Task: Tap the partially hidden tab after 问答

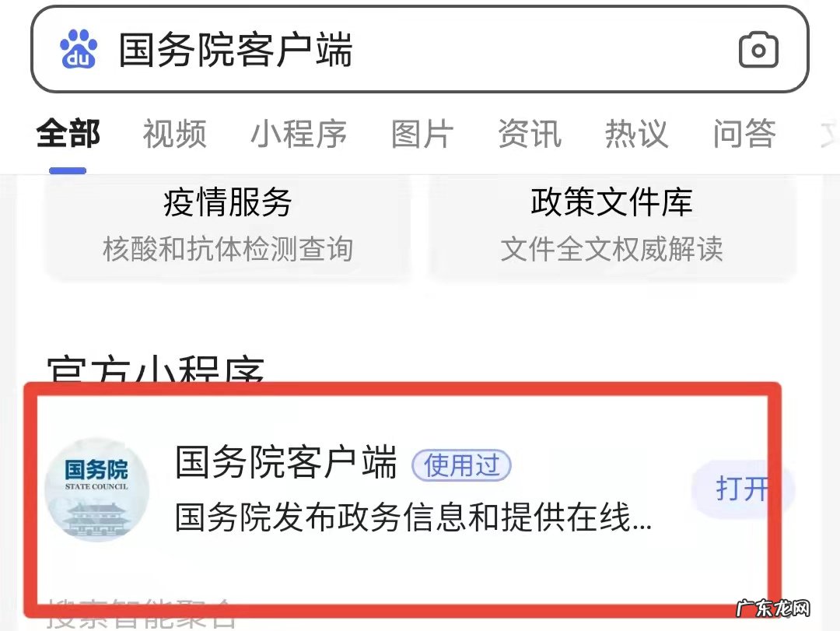Action: (829, 134)
